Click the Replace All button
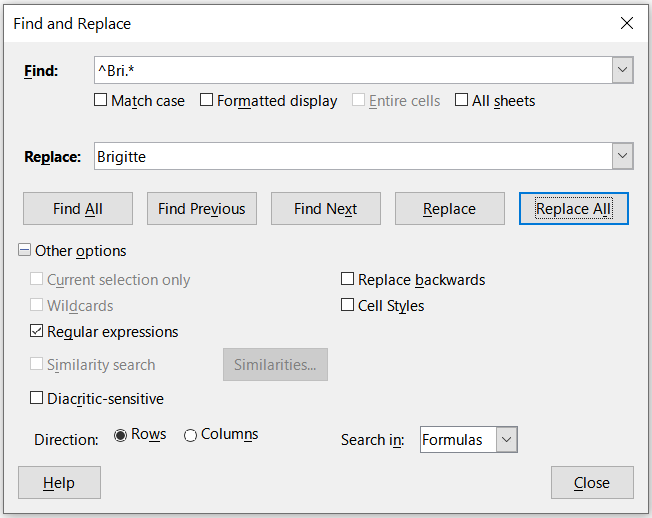 pyautogui.click(x=573, y=209)
